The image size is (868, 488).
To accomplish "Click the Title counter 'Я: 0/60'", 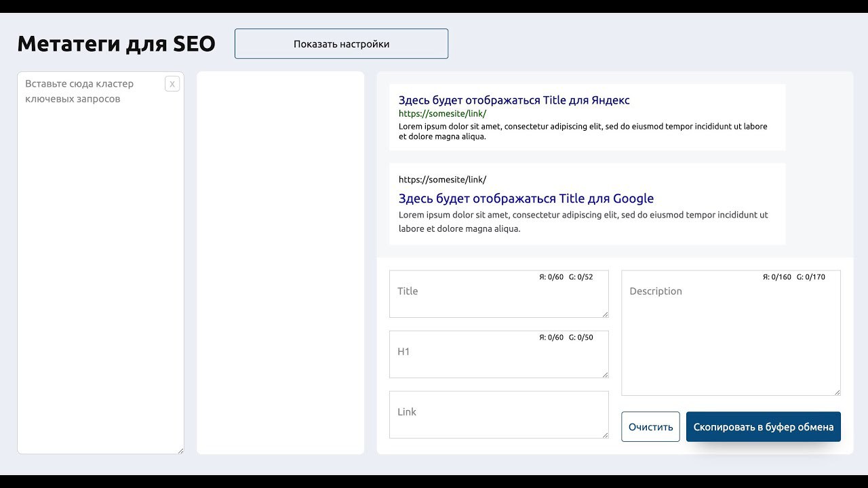I will (x=551, y=277).
